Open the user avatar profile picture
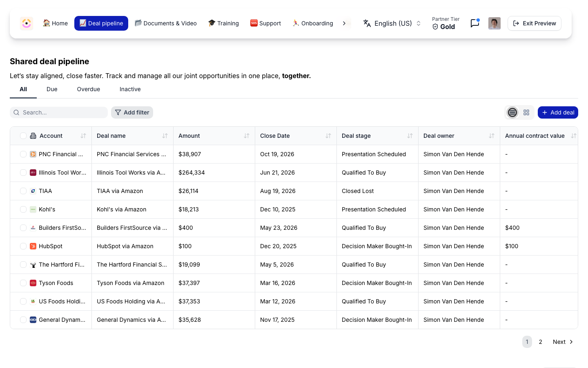 click(x=494, y=23)
